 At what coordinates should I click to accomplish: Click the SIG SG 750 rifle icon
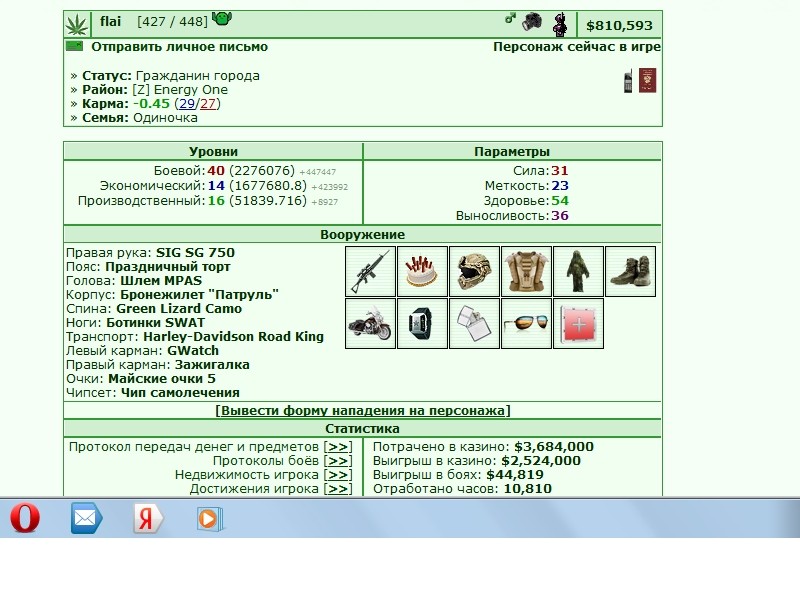click(370, 271)
